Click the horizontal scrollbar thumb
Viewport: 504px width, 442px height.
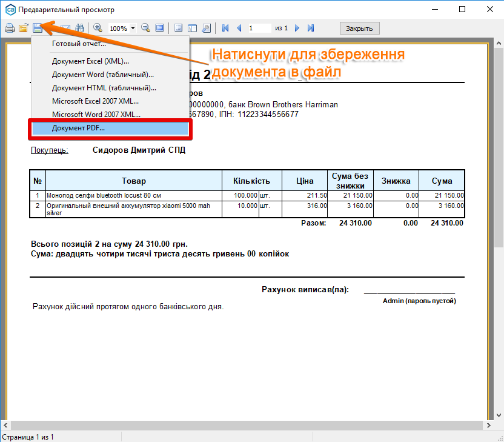point(247,425)
